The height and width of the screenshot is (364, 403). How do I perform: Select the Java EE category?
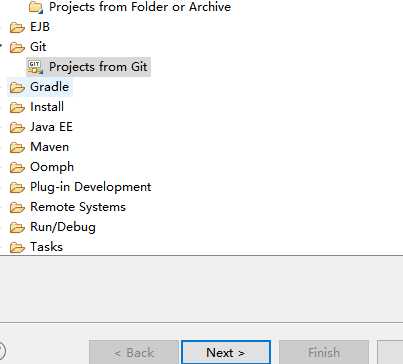pyautogui.click(x=51, y=127)
